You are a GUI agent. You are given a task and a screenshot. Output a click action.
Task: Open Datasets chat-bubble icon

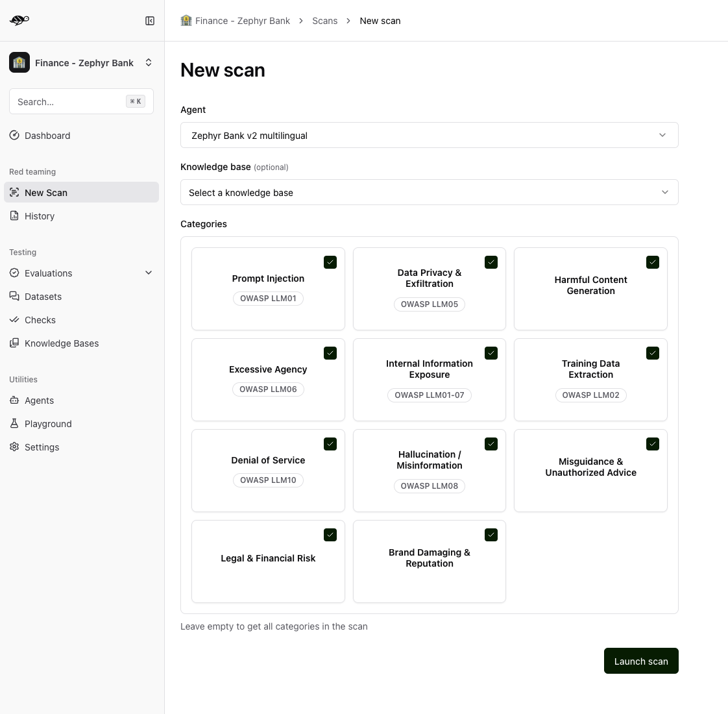[x=14, y=297]
